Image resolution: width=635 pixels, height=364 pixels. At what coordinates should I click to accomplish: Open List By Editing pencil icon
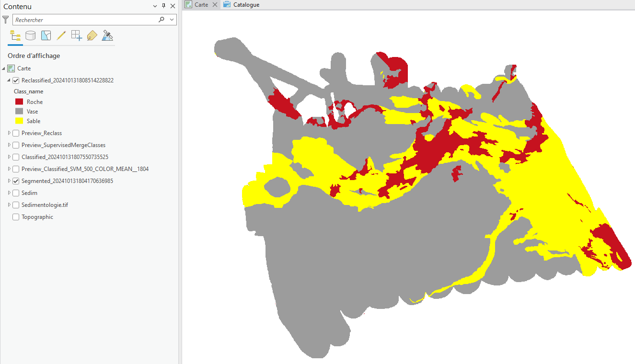pyautogui.click(x=61, y=35)
